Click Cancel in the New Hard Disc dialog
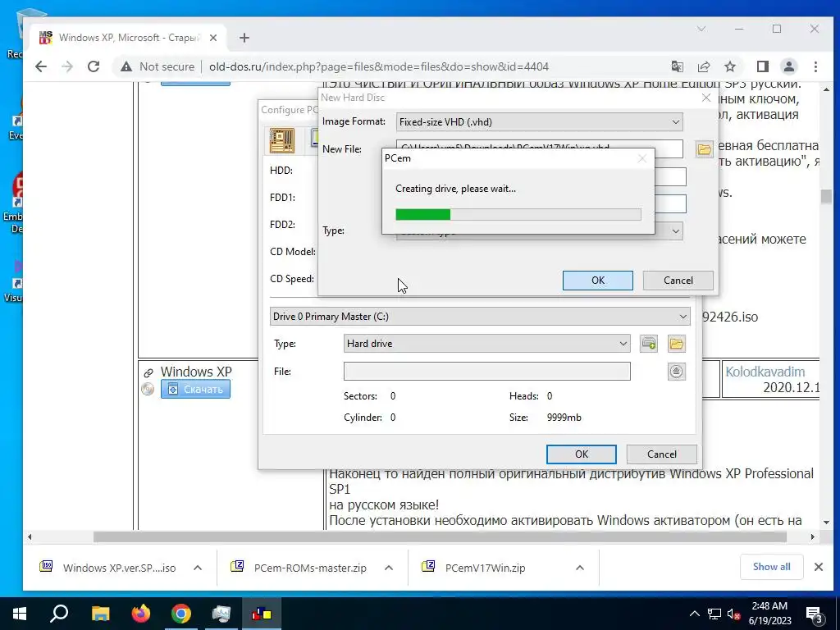 click(x=678, y=281)
